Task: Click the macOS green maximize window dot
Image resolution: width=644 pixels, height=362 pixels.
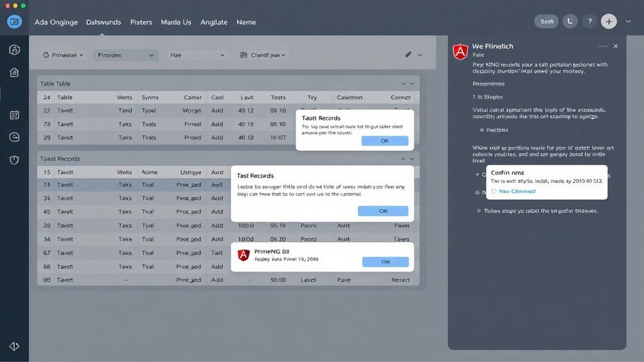Action: click(x=23, y=6)
